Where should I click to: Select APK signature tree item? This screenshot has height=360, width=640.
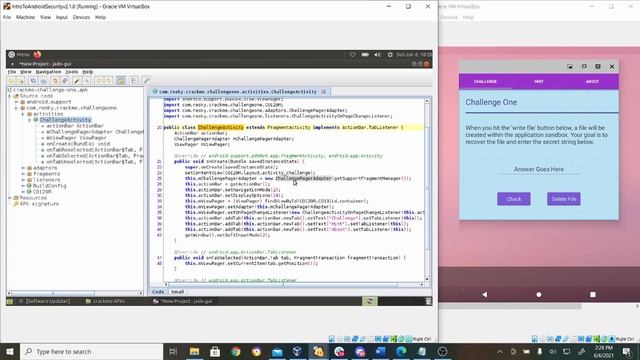pos(39,204)
